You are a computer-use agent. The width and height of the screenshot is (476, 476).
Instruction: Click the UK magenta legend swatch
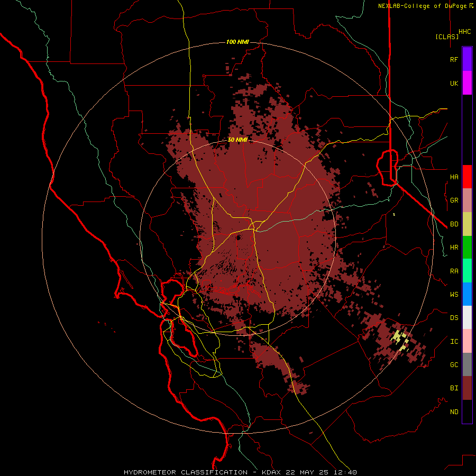click(467, 83)
